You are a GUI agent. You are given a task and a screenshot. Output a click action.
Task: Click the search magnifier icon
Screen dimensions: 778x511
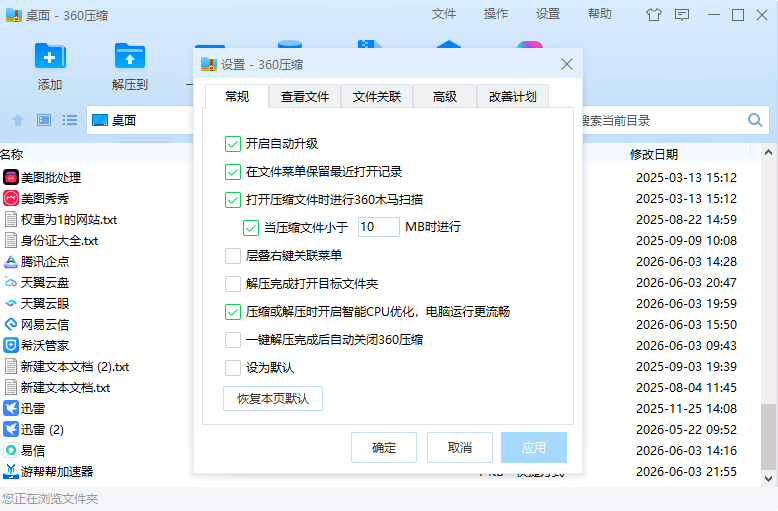(x=755, y=120)
